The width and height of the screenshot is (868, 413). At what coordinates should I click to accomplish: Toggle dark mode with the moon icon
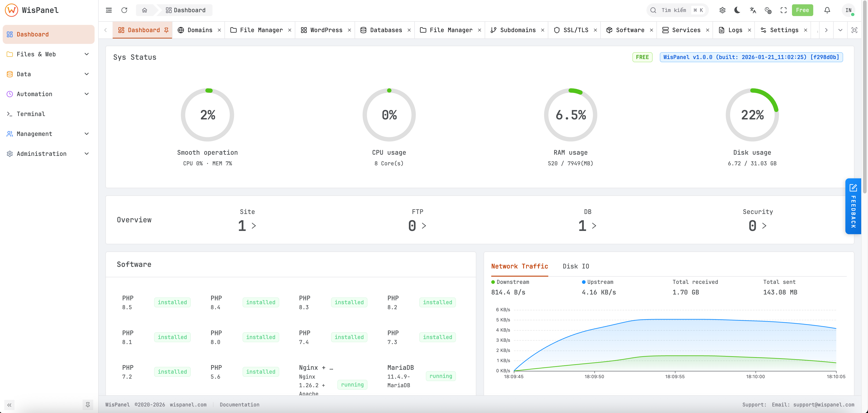coord(737,10)
